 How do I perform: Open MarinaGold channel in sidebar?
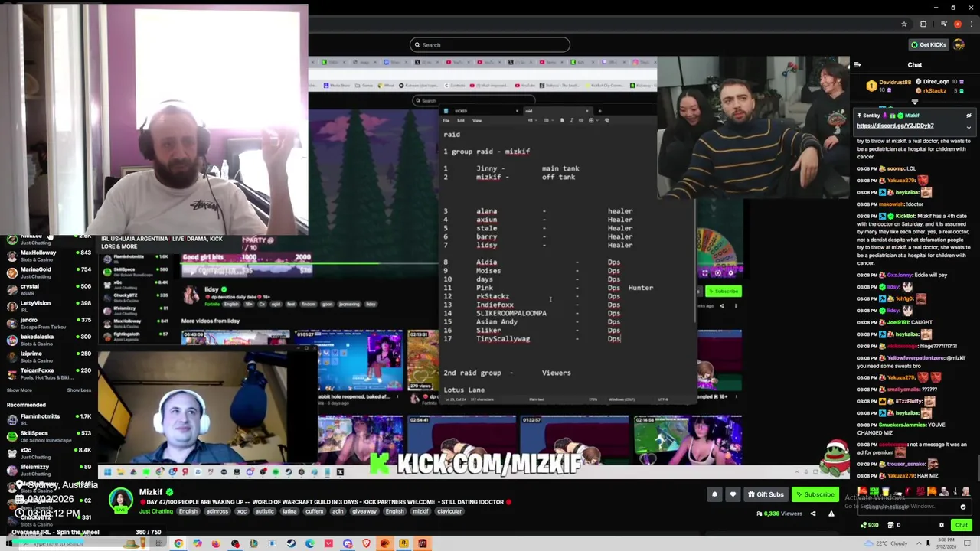coord(47,272)
